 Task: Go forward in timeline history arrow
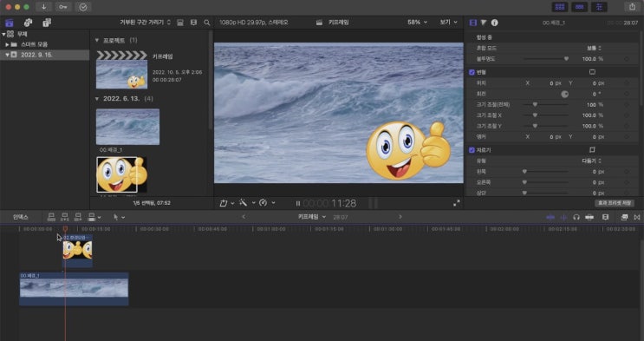click(x=400, y=217)
